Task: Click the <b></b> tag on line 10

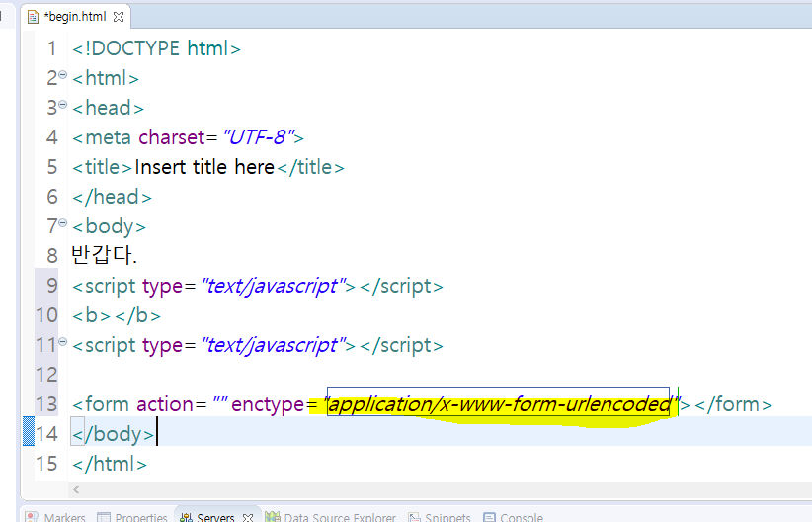Action: [x=117, y=315]
